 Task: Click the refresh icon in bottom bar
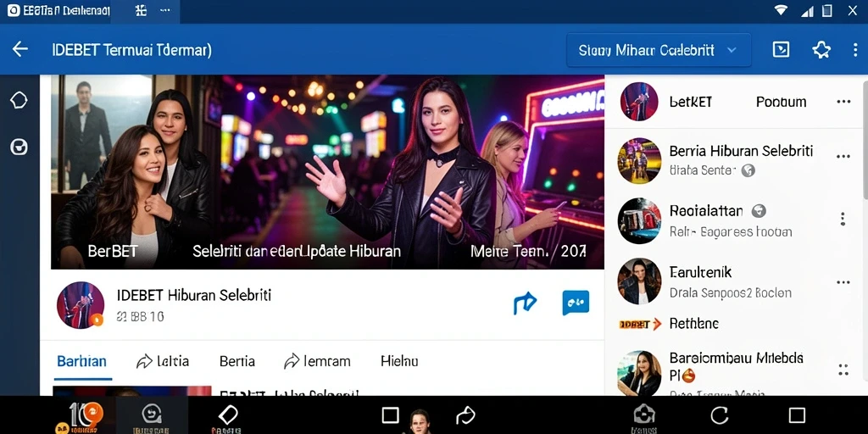[x=719, y=415]
